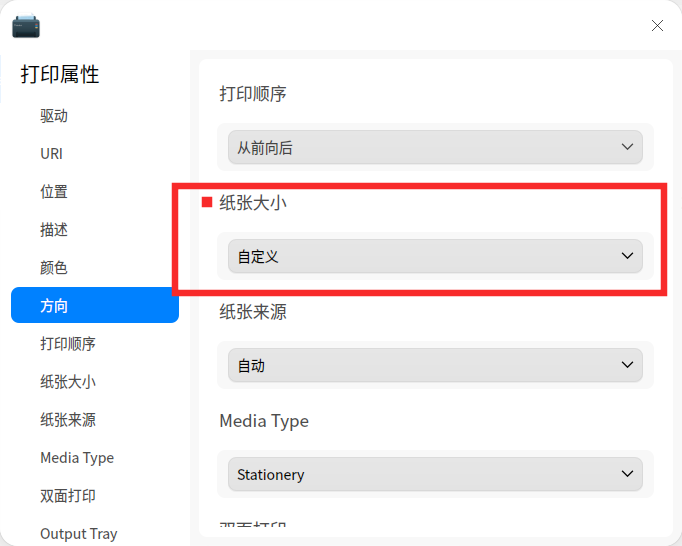Click the printer icon in the title bar

click(26, 26)
